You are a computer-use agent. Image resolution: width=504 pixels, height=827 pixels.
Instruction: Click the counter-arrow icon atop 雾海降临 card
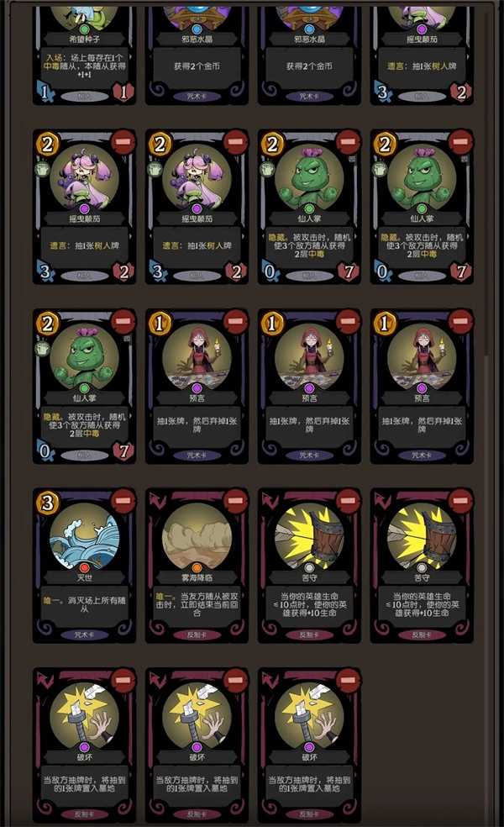(x=159, y=500)
